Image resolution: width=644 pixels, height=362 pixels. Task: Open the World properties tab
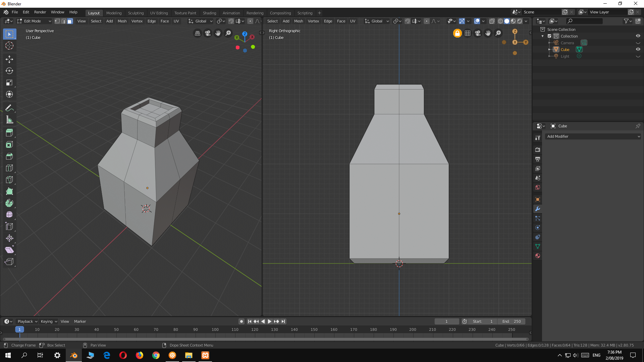(538, 187)
